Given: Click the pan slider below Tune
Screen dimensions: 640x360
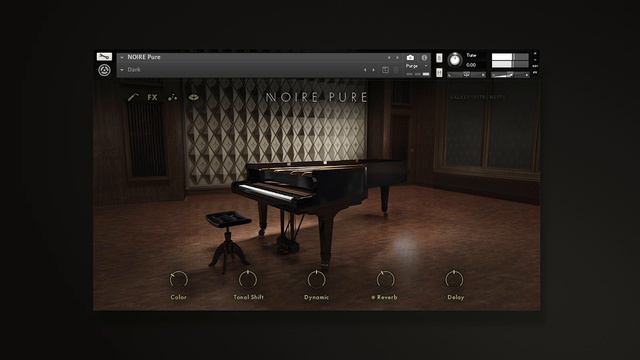Looking at the screenshot, I should point(466,75).
